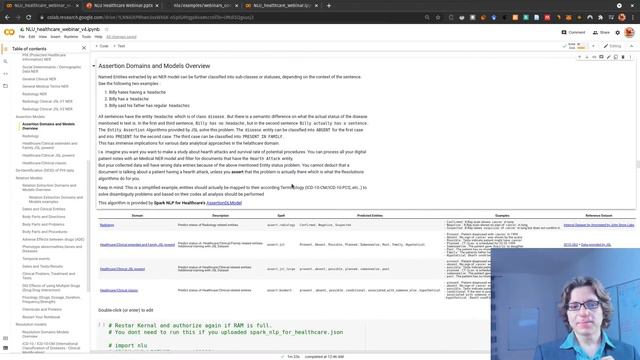Copy the link to this cell
This screenshot has height=360, width=640.
coord(594,57)
